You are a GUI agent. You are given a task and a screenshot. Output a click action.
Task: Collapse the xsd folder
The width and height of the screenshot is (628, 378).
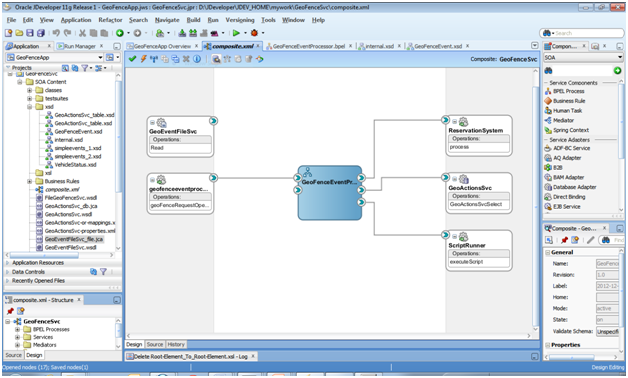click(29, 107)
